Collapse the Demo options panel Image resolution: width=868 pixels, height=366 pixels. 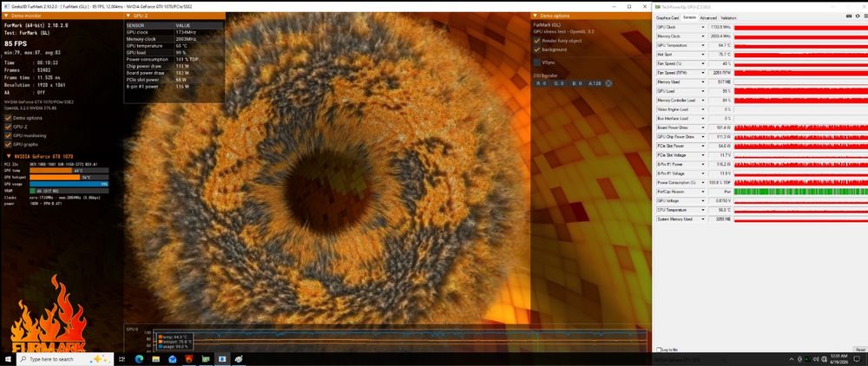[536, 16]
